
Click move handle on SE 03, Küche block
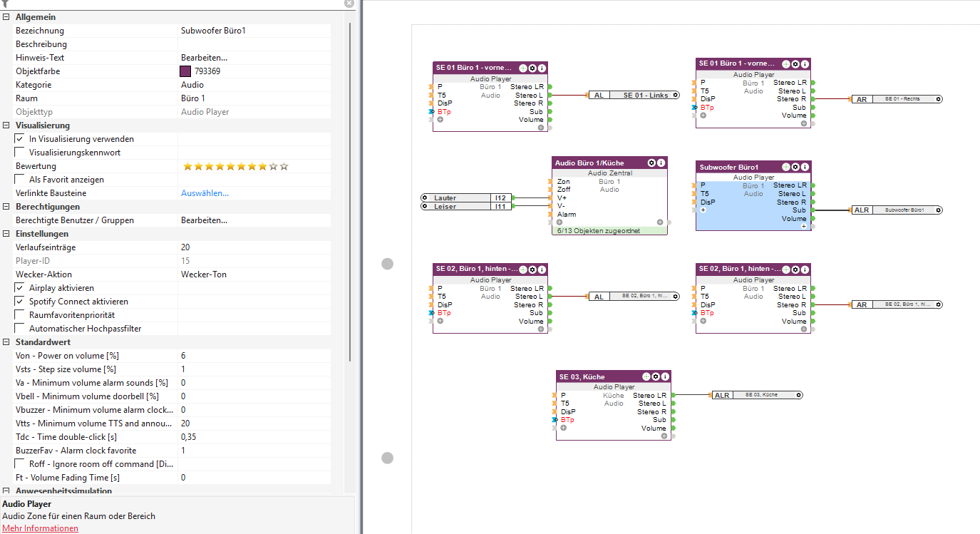(x=646, y=376)
